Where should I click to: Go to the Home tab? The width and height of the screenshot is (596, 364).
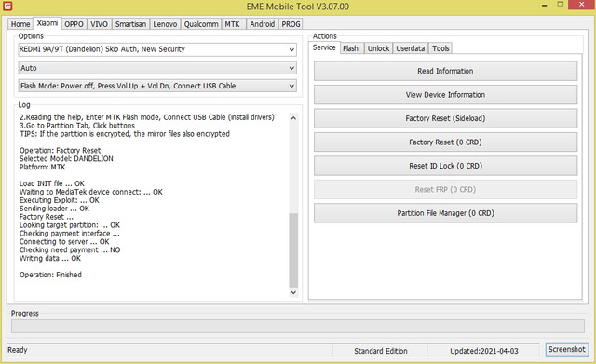point(20,24)
